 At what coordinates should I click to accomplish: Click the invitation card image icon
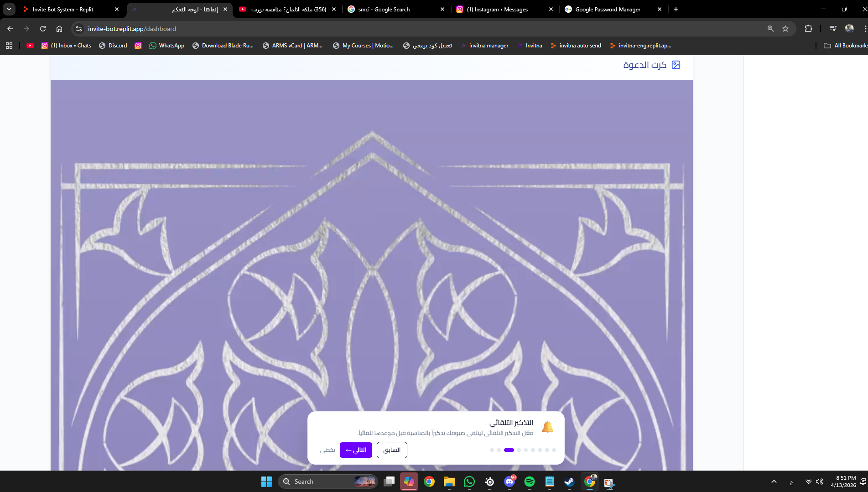click(676, 65)
